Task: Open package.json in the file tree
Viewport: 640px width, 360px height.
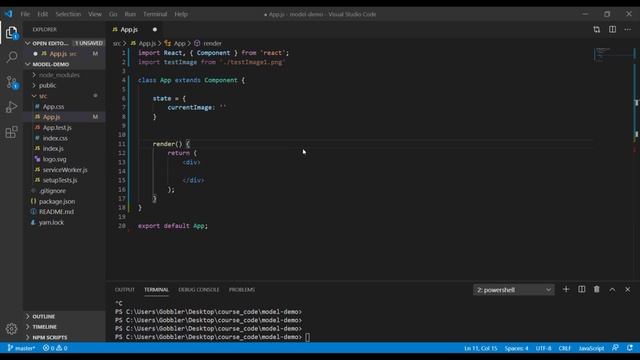Action: [57, 201]
